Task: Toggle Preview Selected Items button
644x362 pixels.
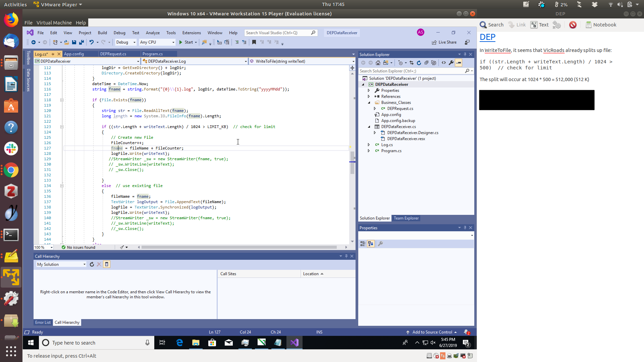Action: pyautogui.click(x=459, y=63)
